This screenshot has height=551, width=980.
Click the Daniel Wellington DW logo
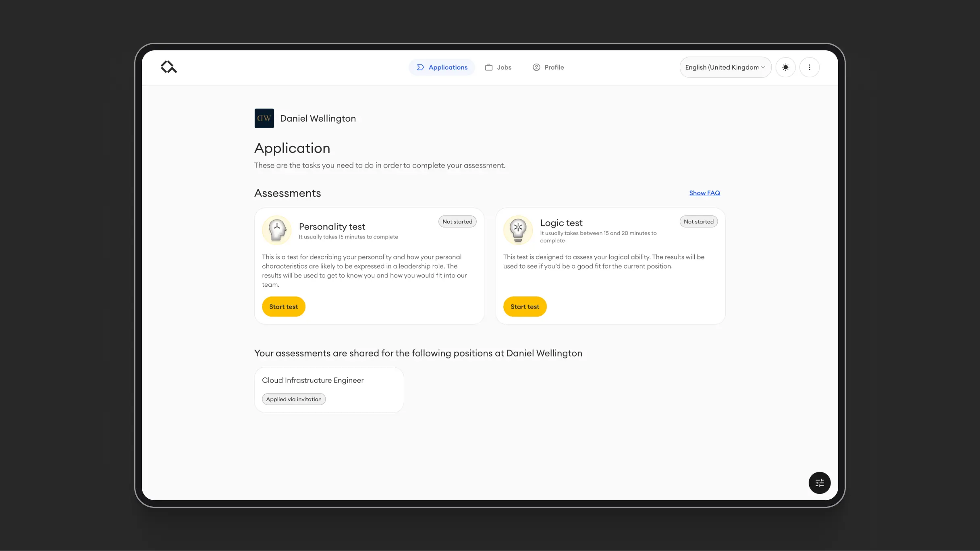pyautogui.click(x=264, y=118)
